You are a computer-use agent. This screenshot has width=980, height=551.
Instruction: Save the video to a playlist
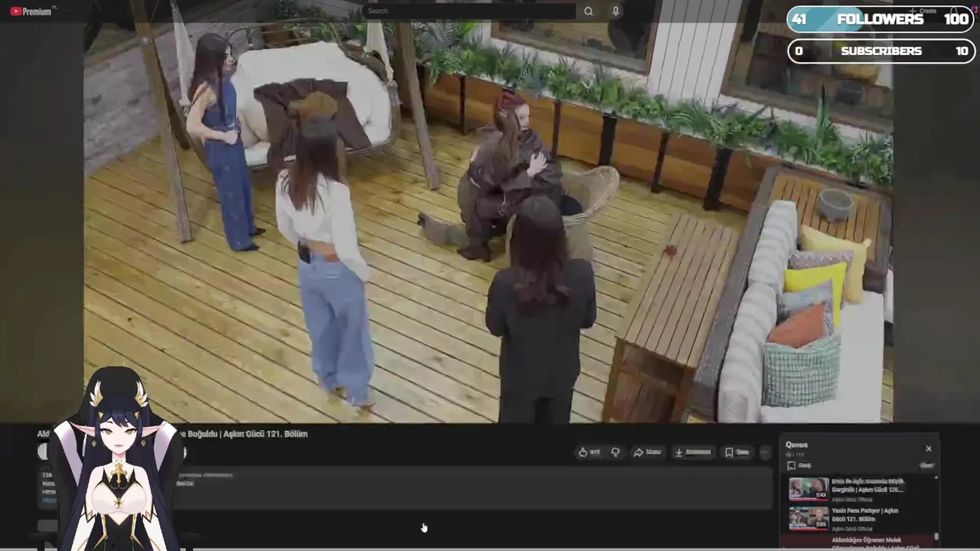tap(737, 452)
